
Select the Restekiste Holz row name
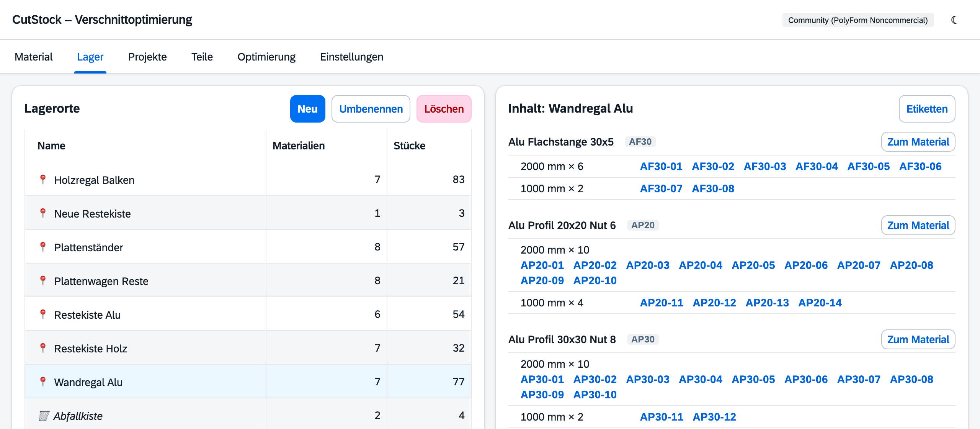pos(91,349)
